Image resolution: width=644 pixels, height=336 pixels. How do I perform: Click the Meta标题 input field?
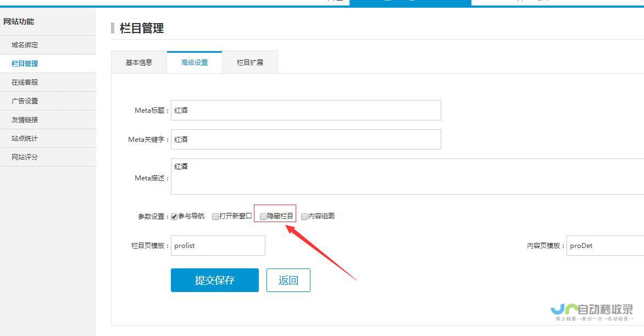[x=306, y=110]
